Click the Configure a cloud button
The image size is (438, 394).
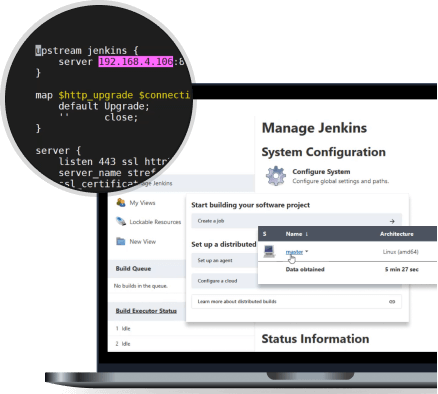pos(224,281)
